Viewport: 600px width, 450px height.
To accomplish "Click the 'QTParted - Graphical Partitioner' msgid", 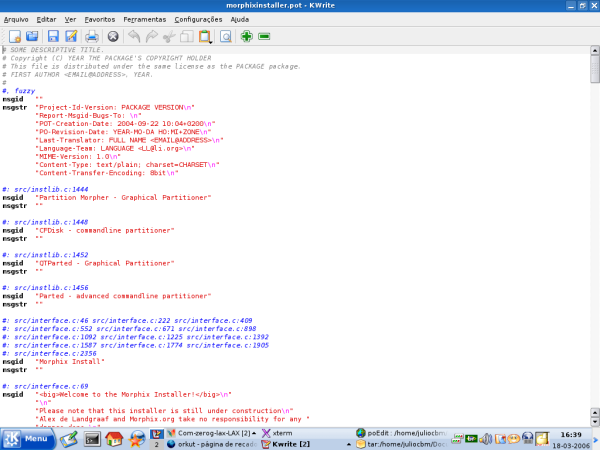I will (x=105, y=263).
